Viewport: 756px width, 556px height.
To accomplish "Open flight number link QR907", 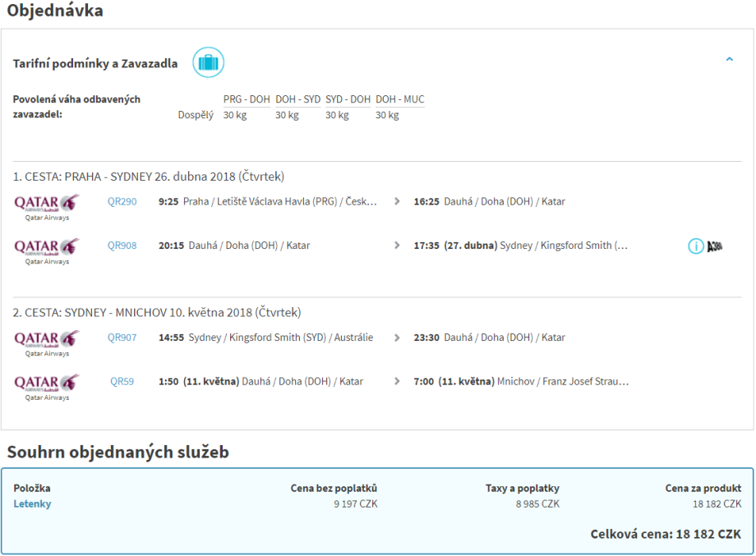I will (122, 338).
